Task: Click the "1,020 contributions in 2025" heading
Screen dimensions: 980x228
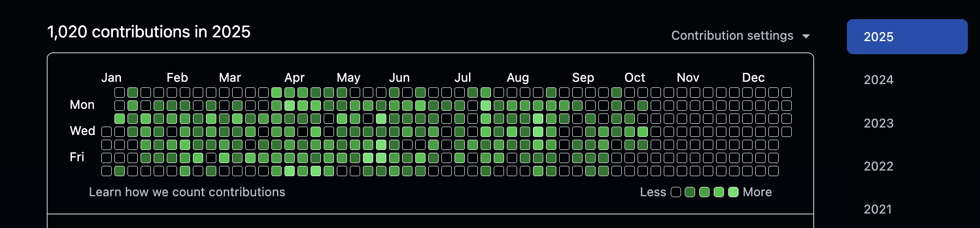Action: pyautogui.click(x=149, y=32)
